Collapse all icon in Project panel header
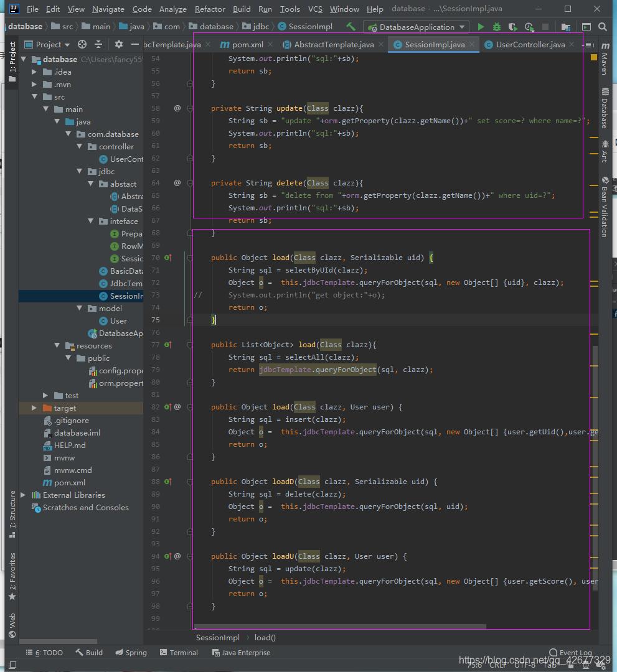The height and width of the screenshot is (672, 617). (x=98, y=44)
